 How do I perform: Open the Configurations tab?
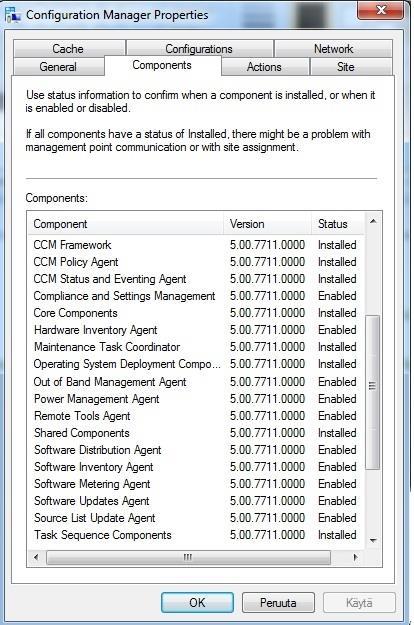click(199, 49)
